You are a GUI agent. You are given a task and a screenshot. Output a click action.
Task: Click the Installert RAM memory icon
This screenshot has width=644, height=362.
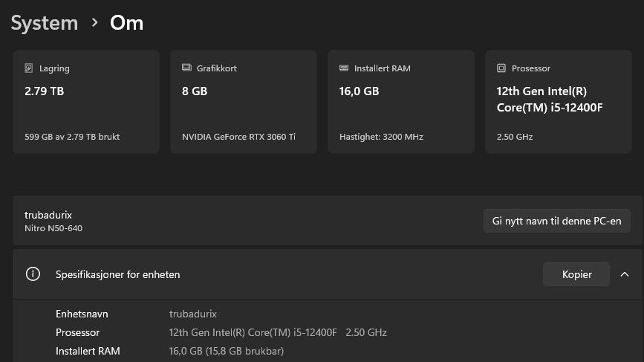(x=344, y=68)
